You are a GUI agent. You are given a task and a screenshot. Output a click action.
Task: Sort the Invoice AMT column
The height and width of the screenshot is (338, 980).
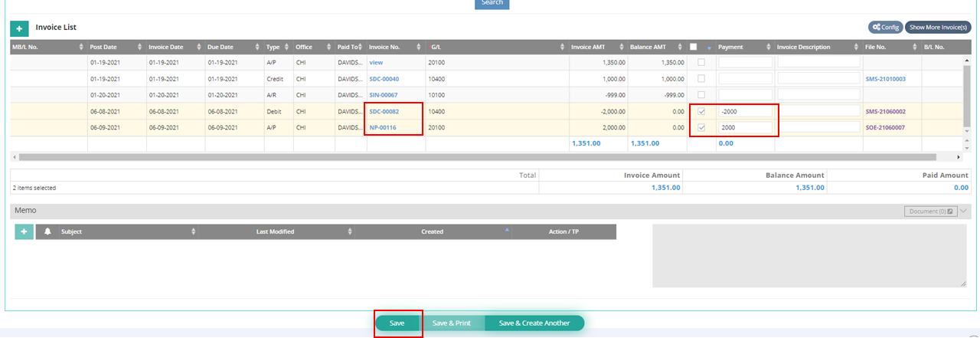(x=621, y=48)
